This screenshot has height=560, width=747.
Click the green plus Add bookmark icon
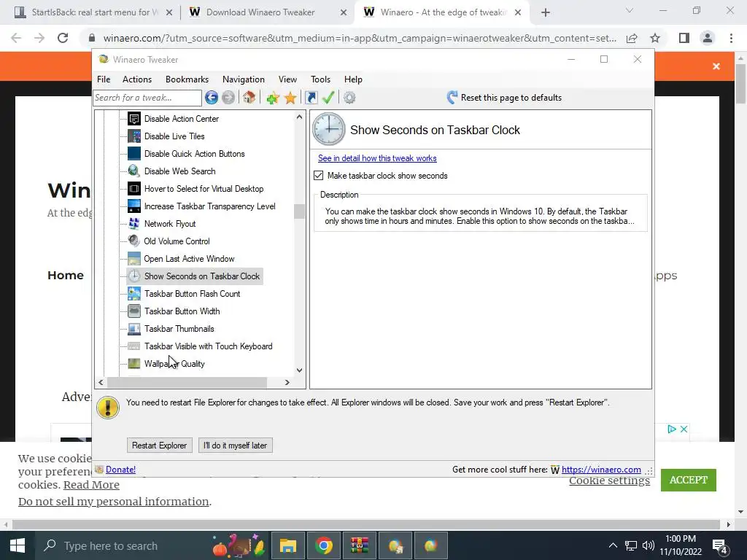coord(273,98)
